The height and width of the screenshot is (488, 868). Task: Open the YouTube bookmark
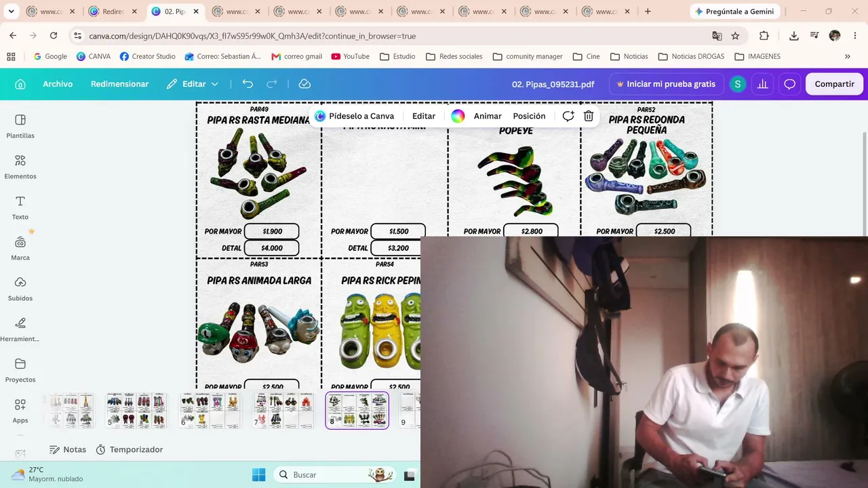(x=351, y=56)
